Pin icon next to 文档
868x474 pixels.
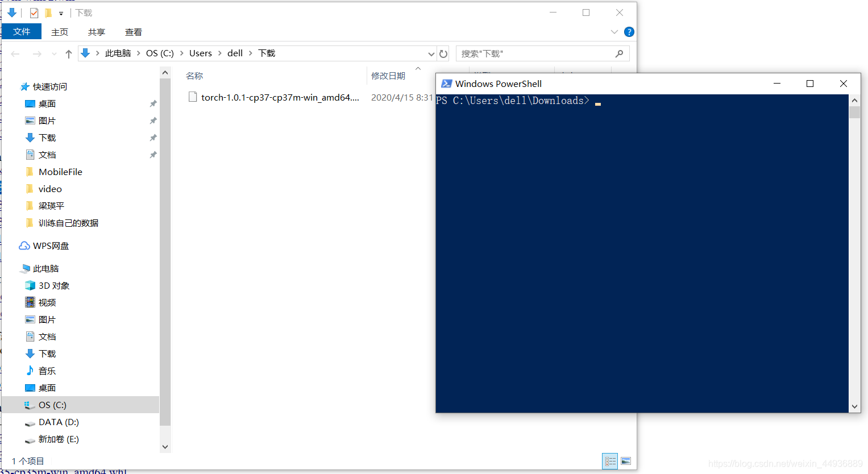coord(153,155)
